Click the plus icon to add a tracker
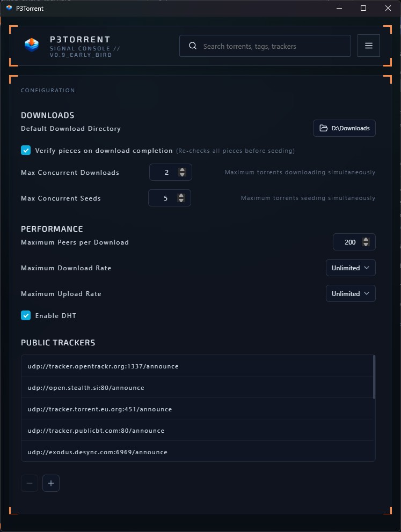The height and width of the screenshot is (532, 401). (51, 483)
